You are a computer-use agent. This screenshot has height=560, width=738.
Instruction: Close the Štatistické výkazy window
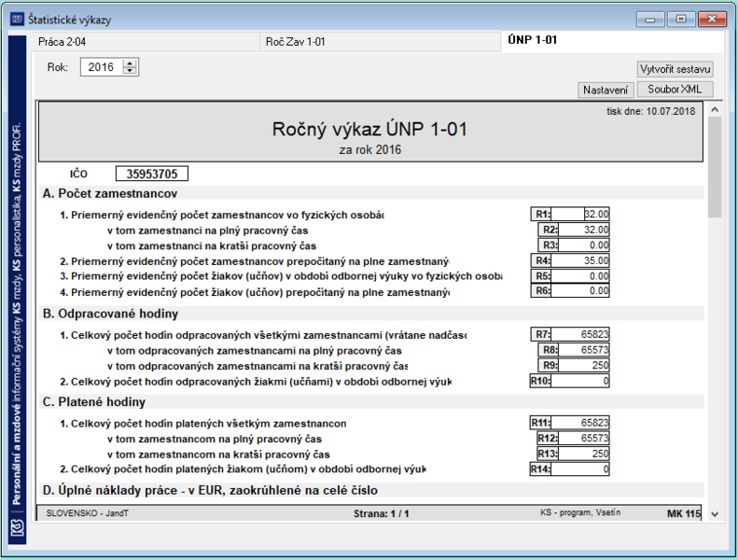pyautogui.click(x=712, y=20)
